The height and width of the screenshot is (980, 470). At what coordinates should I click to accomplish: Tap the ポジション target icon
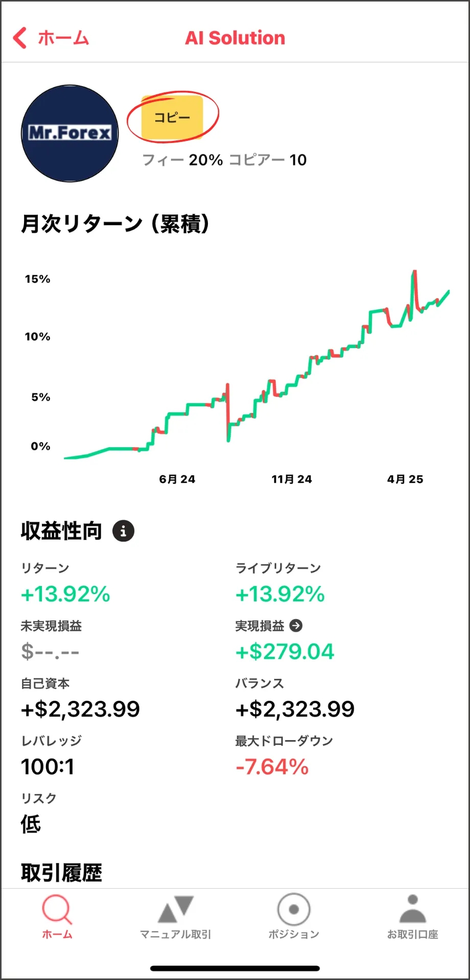pos(294,909)
